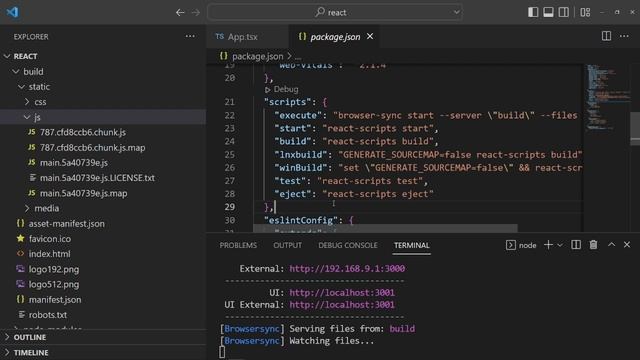This screenshot has width=640, height=360.
Task: Open External link http://192.168.9.1:3000
Action: pos(347,269)
